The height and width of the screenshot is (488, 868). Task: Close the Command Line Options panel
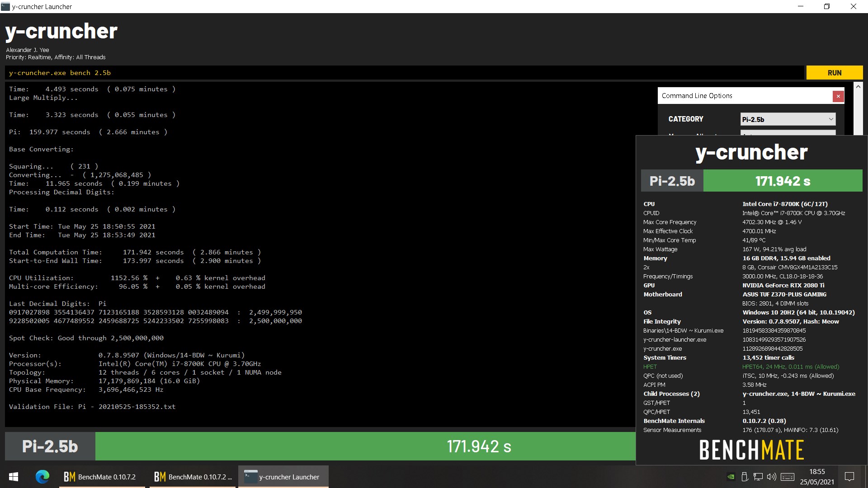click(x=838, y=96)
